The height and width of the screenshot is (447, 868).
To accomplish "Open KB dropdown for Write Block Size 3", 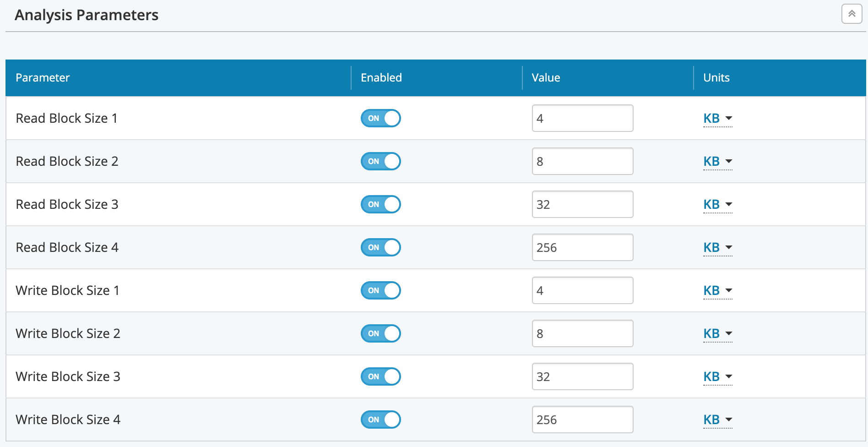I will tap(718, 377).
